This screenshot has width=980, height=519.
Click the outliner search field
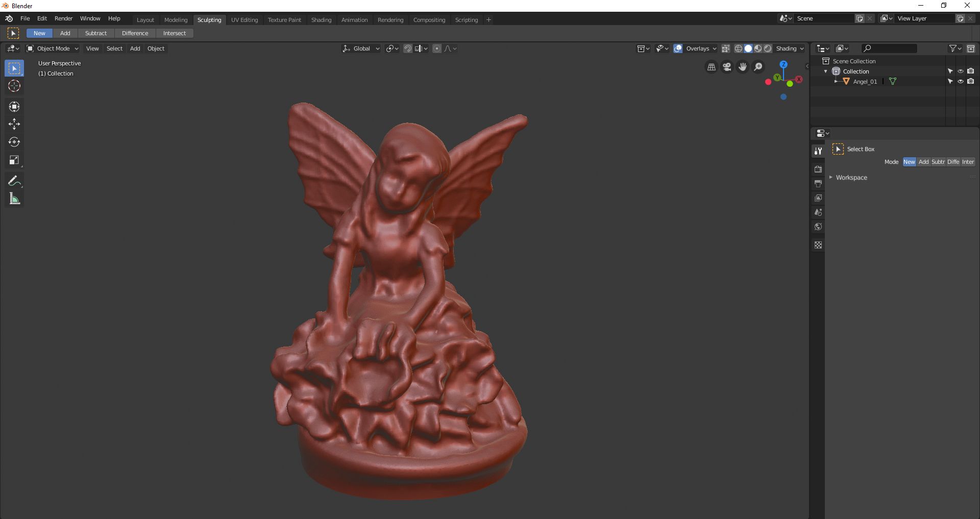click(889, 48)
